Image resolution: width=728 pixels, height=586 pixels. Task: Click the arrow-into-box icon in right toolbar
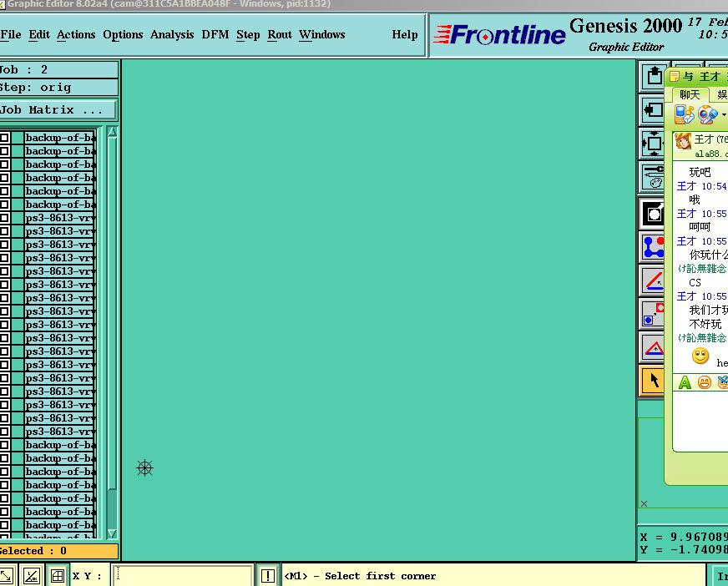click(653, 110)
